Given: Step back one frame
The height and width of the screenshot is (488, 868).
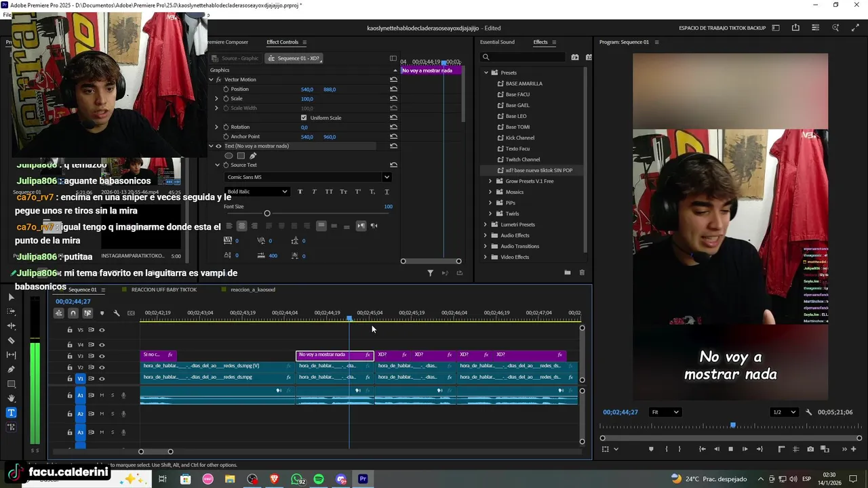Looking at the screenshot, I should (716, 449).
